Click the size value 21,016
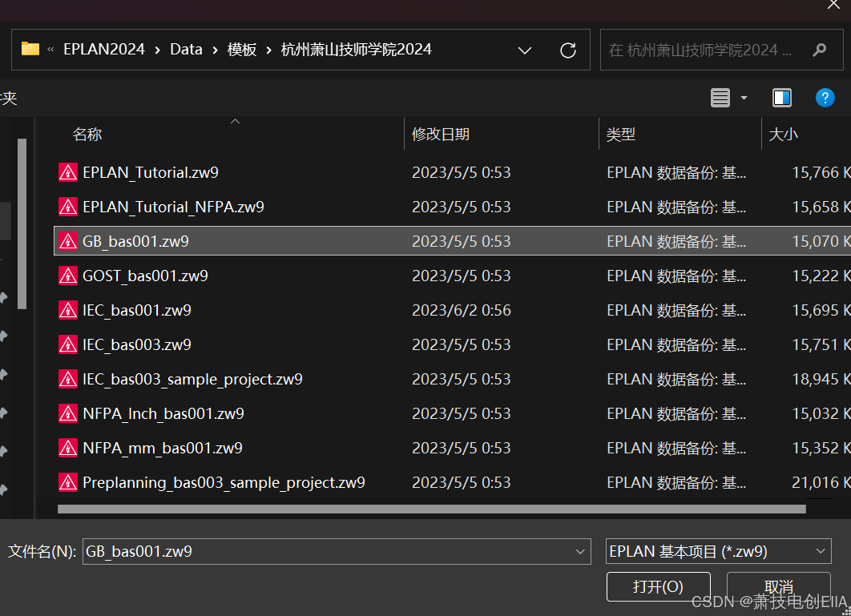This screenshot has width=851, height=616. tap(815, 482)
